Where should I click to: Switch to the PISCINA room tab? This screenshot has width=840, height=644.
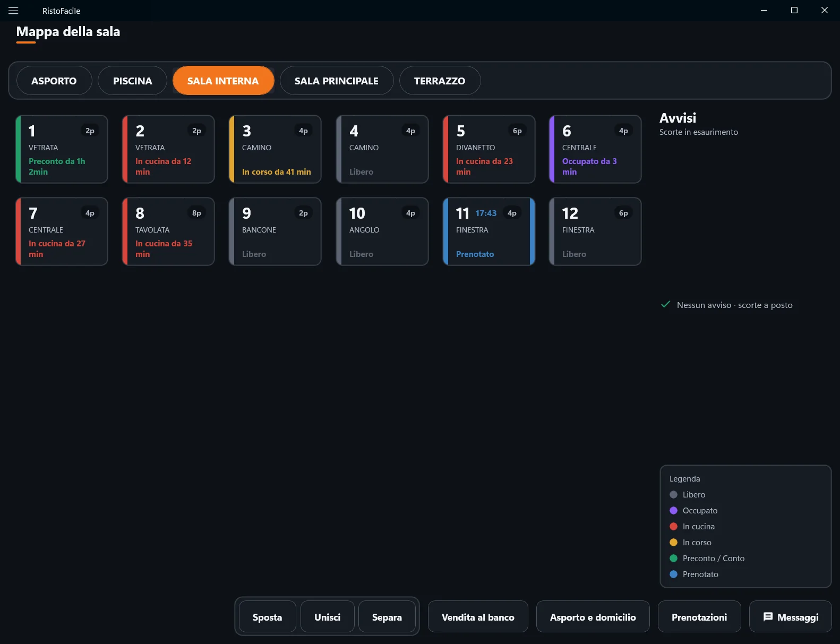[132, 81]
